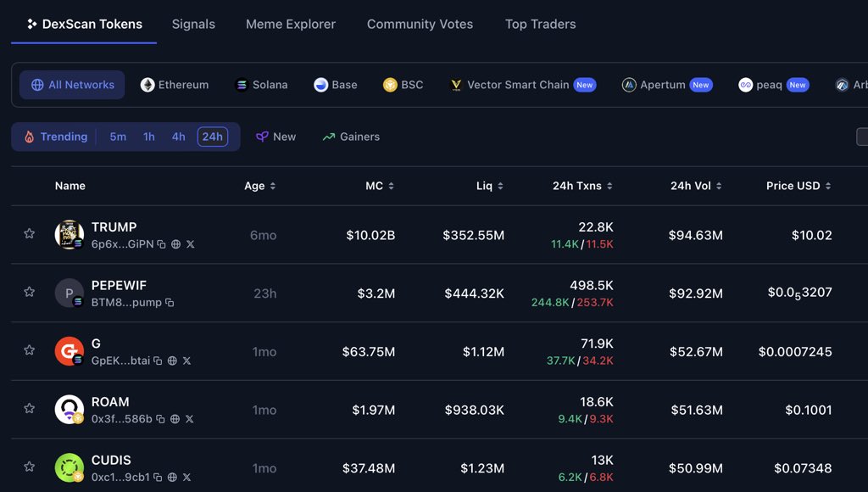Image resolution: width=868 pixels, height=492 pixels.
Task: Show Trending tokens list
Action: click(55, 137)
